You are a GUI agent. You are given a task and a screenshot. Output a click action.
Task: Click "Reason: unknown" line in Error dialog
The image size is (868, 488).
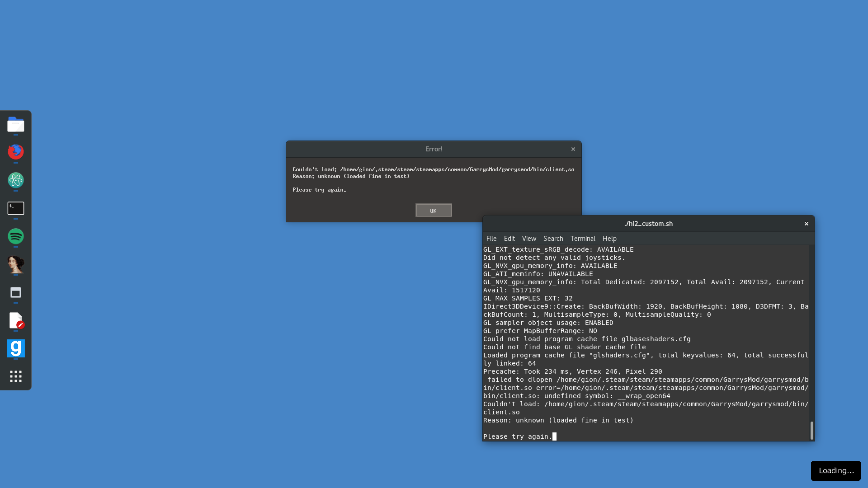[351, 176]
